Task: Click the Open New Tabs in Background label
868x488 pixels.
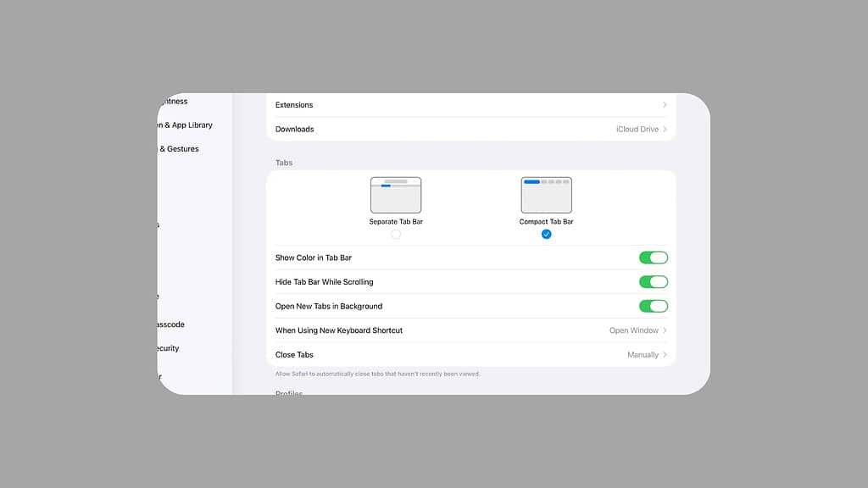Action: point(329,306)
